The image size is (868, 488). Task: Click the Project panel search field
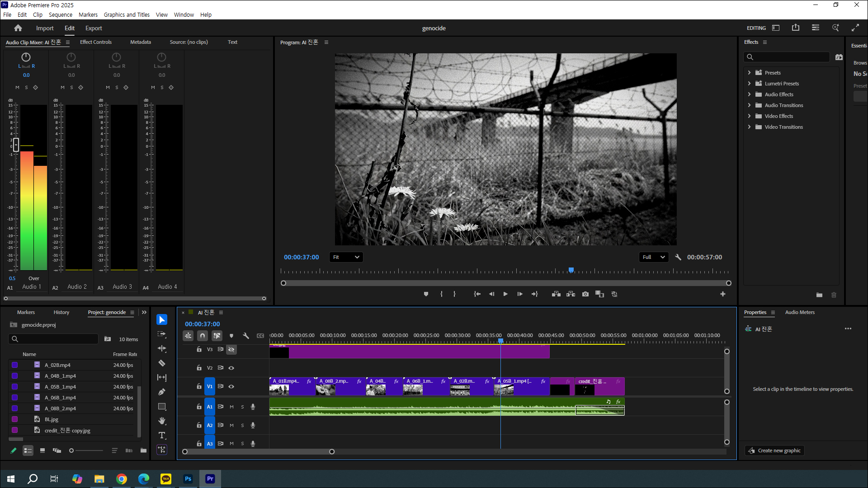pos(54,339)
